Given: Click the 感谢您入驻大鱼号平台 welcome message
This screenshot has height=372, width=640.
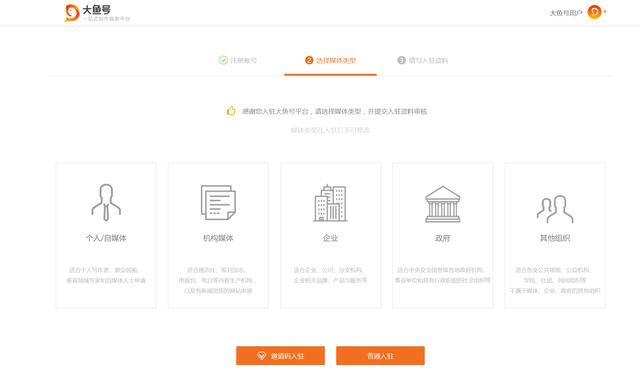Looking at the screenshot, I should coord(335,111).
